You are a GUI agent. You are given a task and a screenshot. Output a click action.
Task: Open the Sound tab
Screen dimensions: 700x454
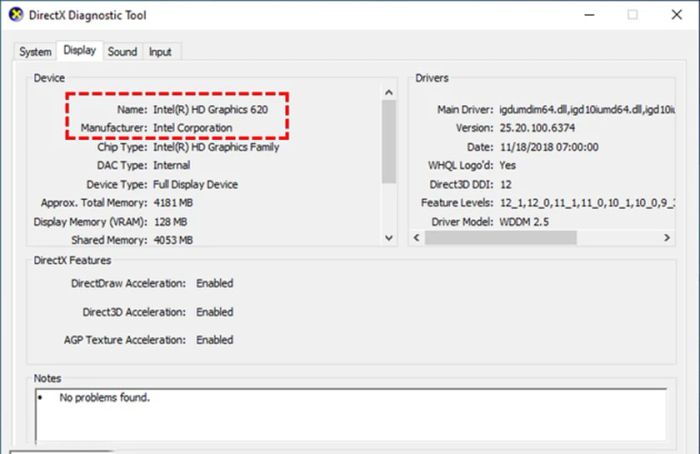[122, 52]
